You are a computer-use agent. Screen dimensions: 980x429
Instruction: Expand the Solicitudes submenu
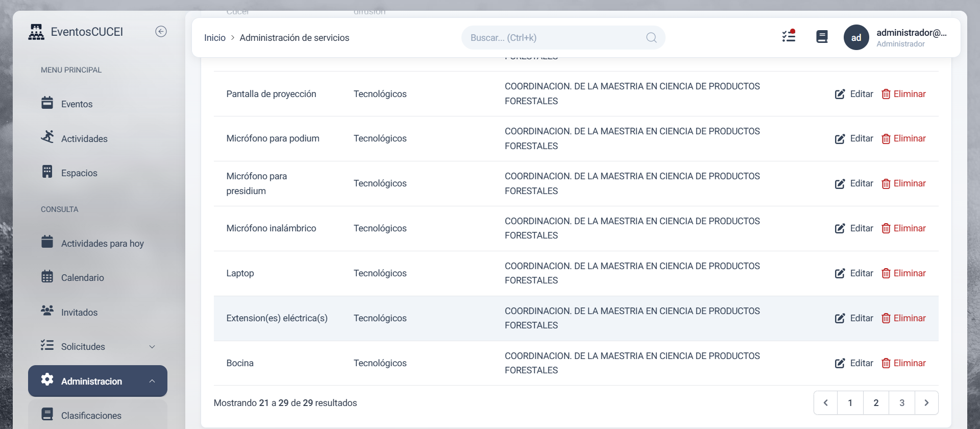point(152,347)
